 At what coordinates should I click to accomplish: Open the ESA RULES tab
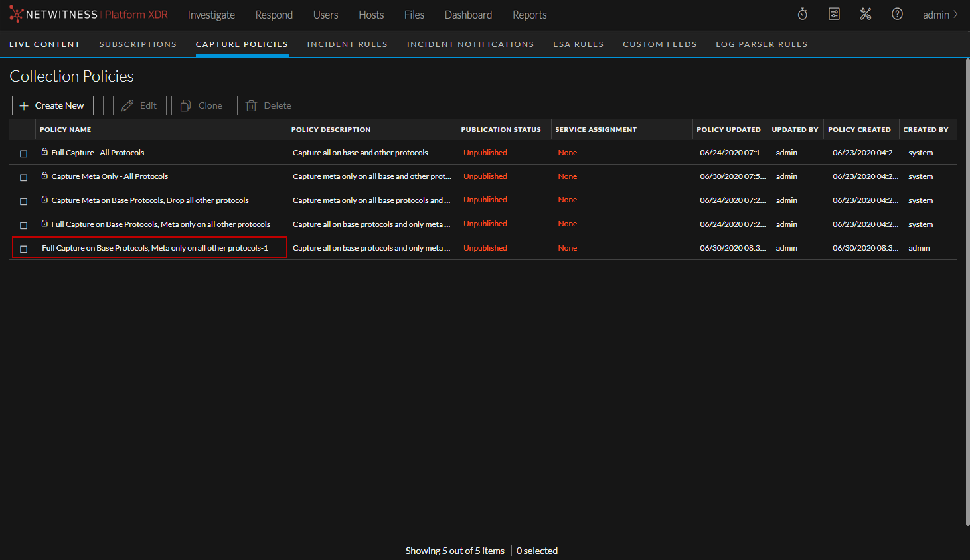(578, 44)
